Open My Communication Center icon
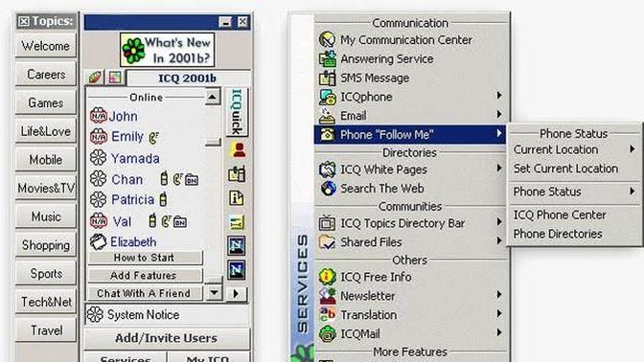This screenshot has width=644, height=362. (x=328, y=39)
